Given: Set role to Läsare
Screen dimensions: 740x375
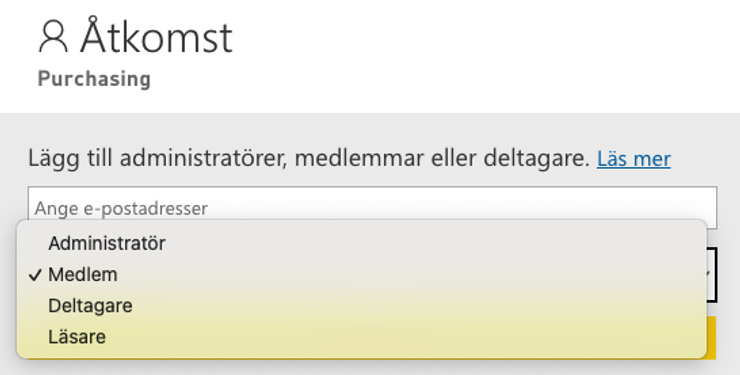Looking at the screenshot, I should coord(77,337).
